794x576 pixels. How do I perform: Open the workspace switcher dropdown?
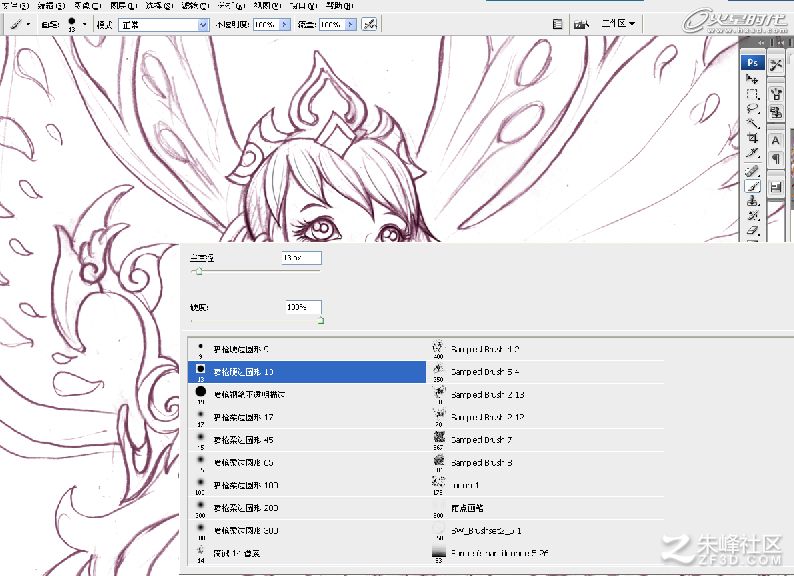(618, 24)
